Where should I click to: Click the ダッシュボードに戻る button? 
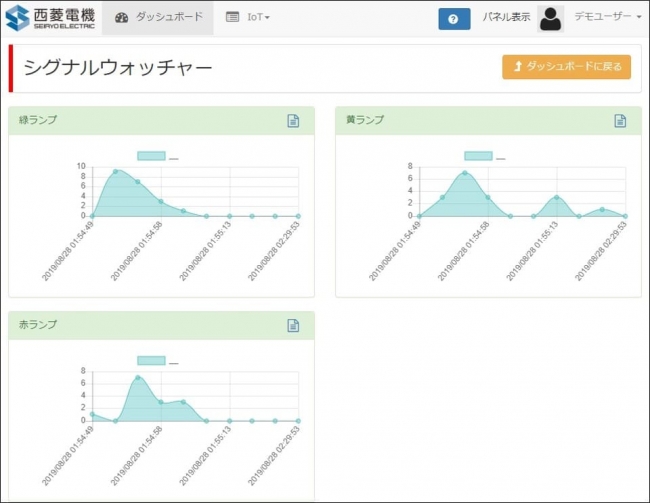point(567,67)
